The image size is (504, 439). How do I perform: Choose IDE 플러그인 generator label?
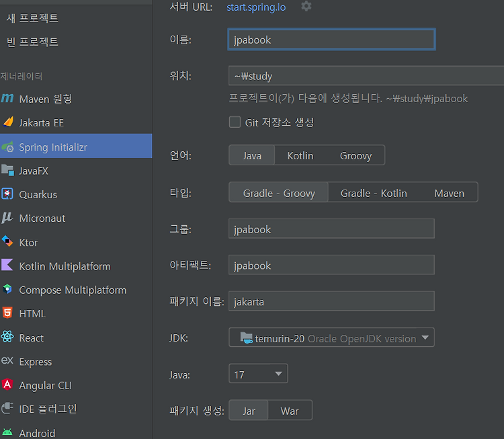click(48, 409)
